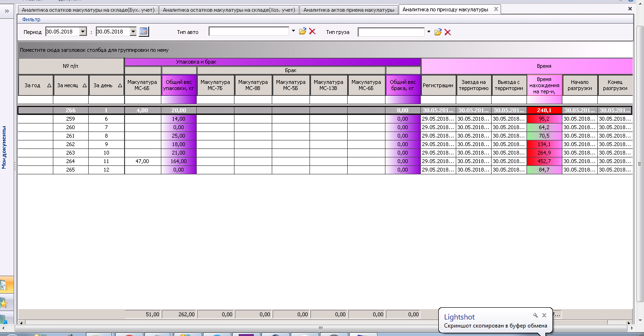
Task: Click the sort triangle in the За месяц header
Action: point(84,86)
